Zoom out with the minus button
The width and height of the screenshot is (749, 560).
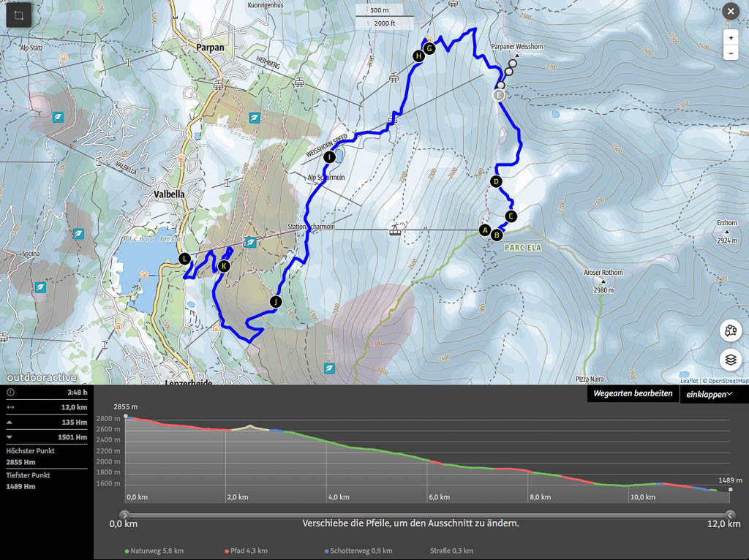click(730, 53)
